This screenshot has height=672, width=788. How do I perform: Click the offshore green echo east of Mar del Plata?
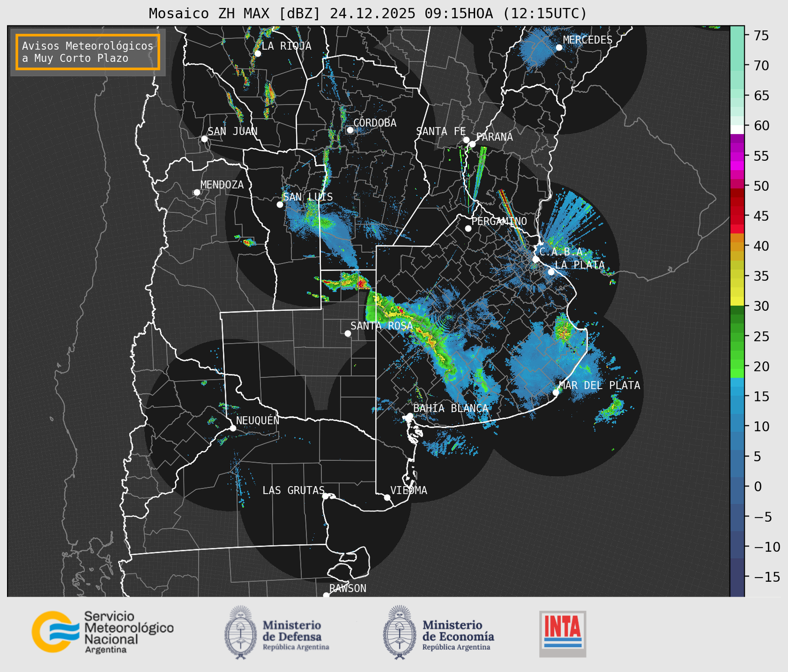click(x=611, y=408)
